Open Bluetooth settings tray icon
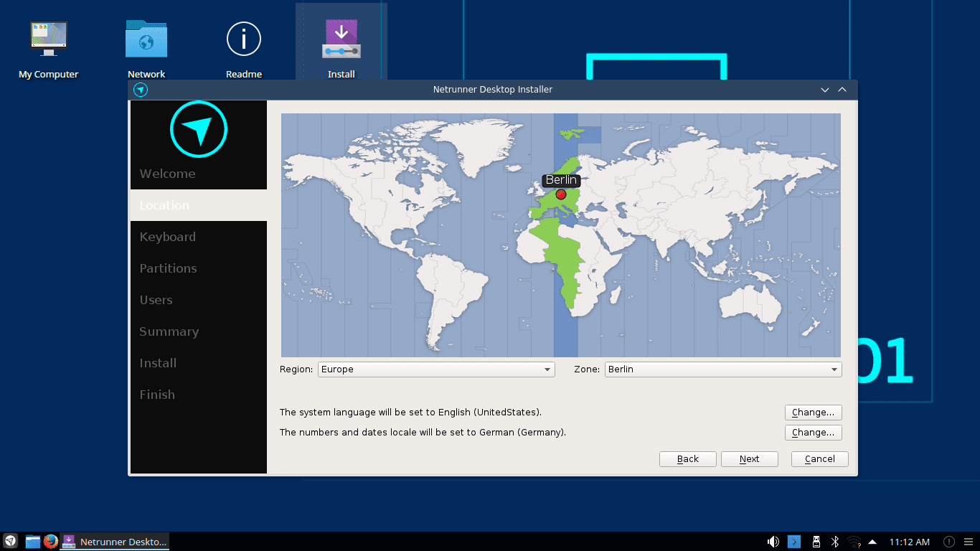The height and width of the screenshot is (551, 980). coord(835,542)
